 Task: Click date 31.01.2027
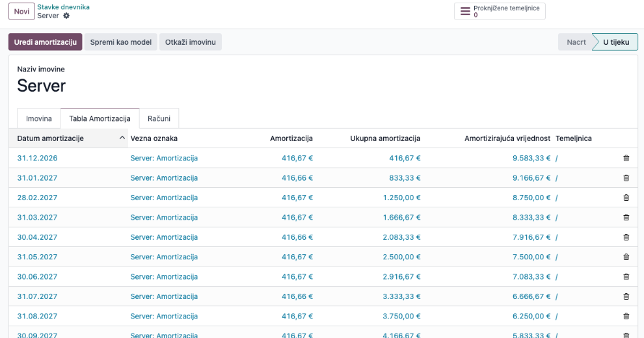click(37, 177)
